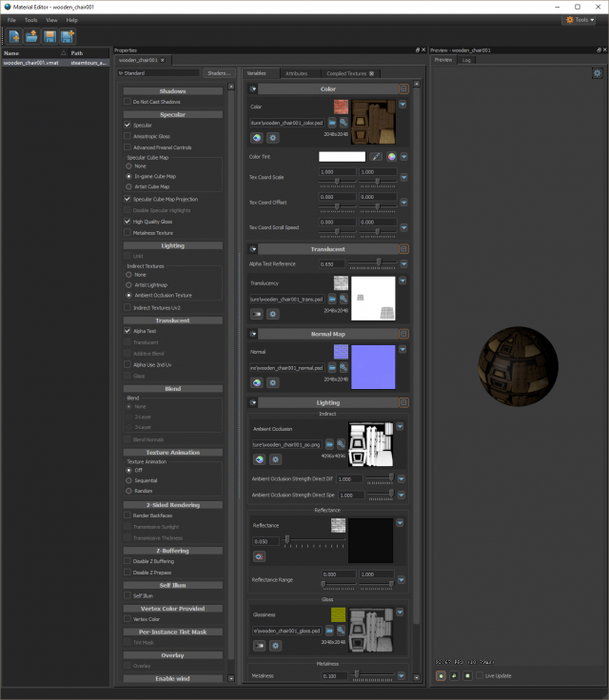
Task: Open the View menu
Action: point(51,20)
